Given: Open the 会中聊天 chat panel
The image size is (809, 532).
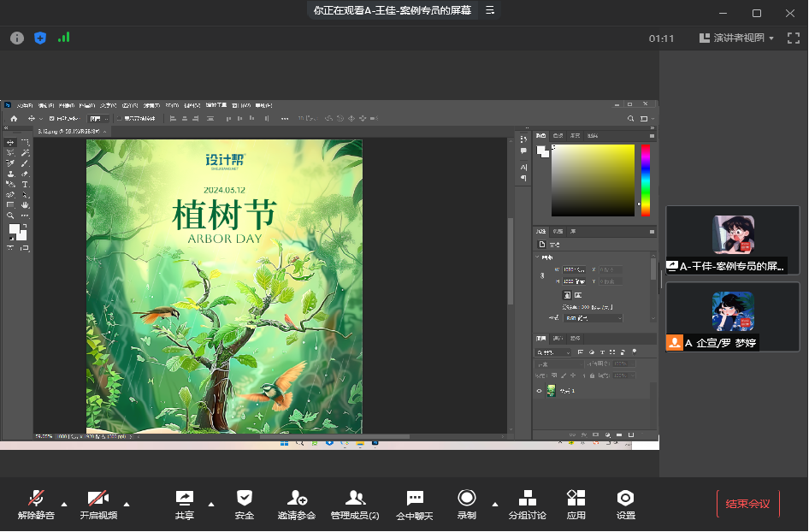Looking at the screenshot, I should pos(414,504).
